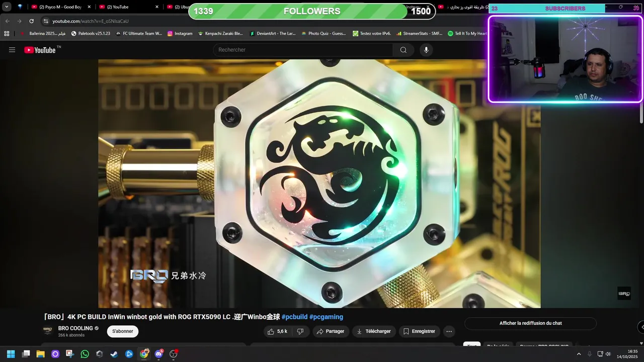Open the Ballerina 2025 bookmark
This screenshot has width=644, height=362.
tap(43, 34)
